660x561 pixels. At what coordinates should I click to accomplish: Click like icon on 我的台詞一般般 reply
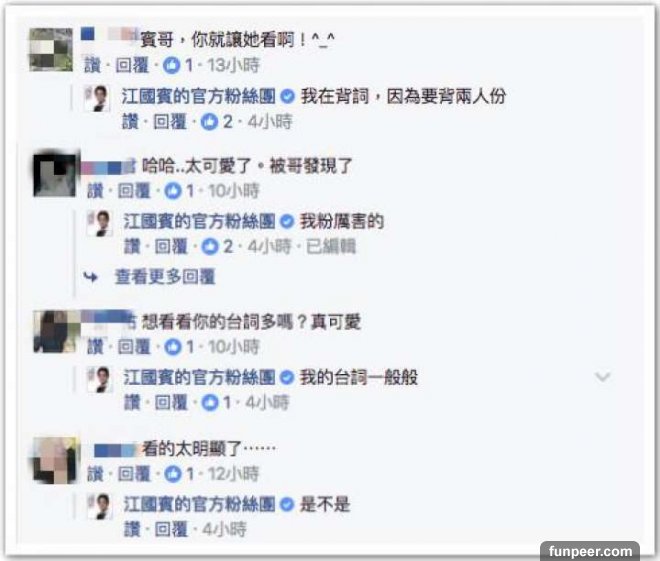click(210, 403)
